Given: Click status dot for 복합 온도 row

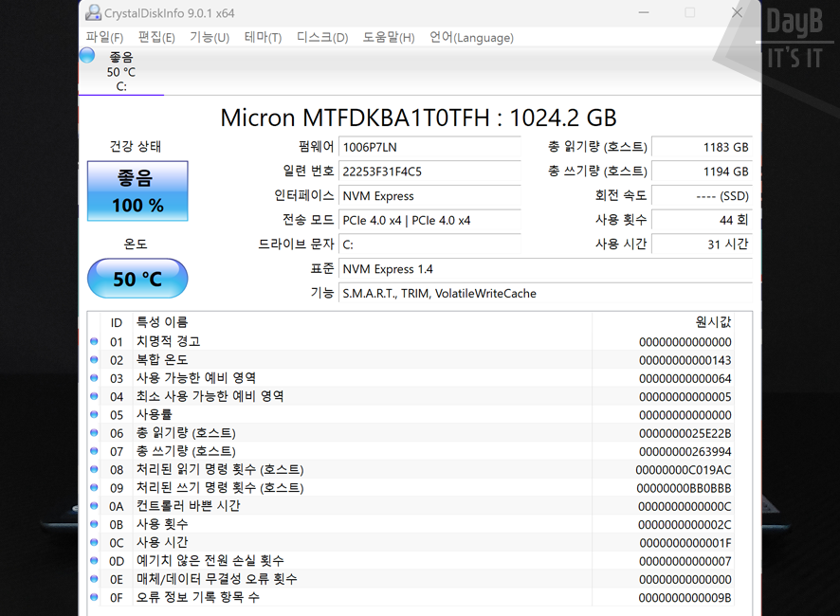Looking at the screenshot, I should click(x=94, y=360).
